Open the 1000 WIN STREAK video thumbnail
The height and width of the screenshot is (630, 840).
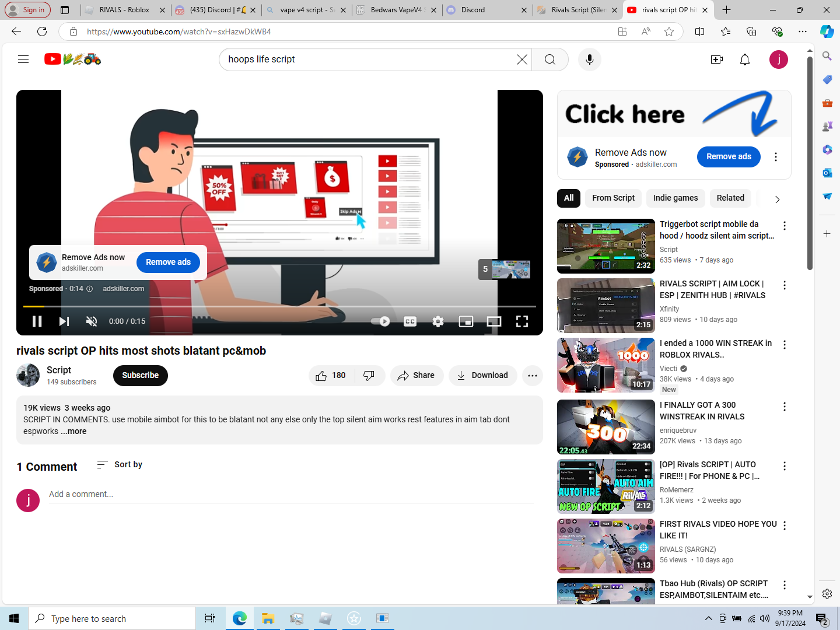tap(606, 365)
